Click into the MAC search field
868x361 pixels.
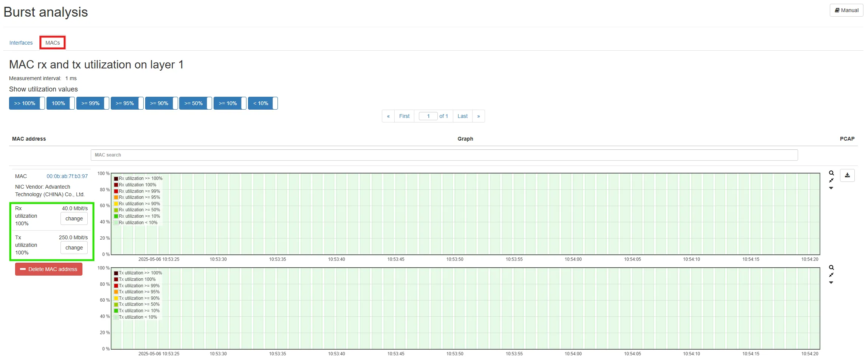click(444, 155)
